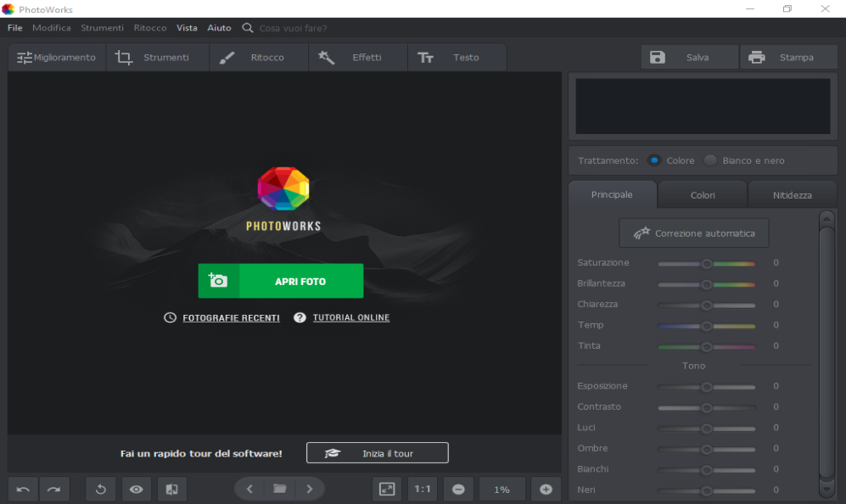Open the File menu
The width and height of the screenshot is (846, 504).
point(15,28)
